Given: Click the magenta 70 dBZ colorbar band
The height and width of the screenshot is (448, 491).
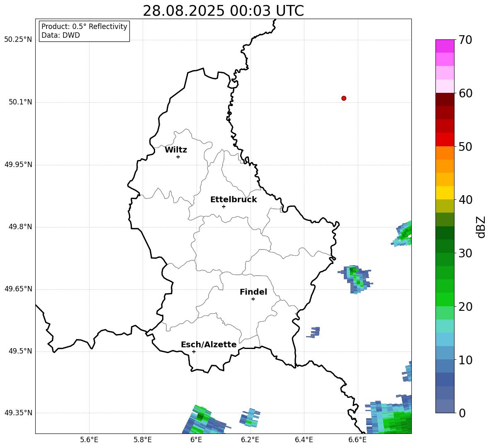Looking at the screenshot, I should coord(445,46).
